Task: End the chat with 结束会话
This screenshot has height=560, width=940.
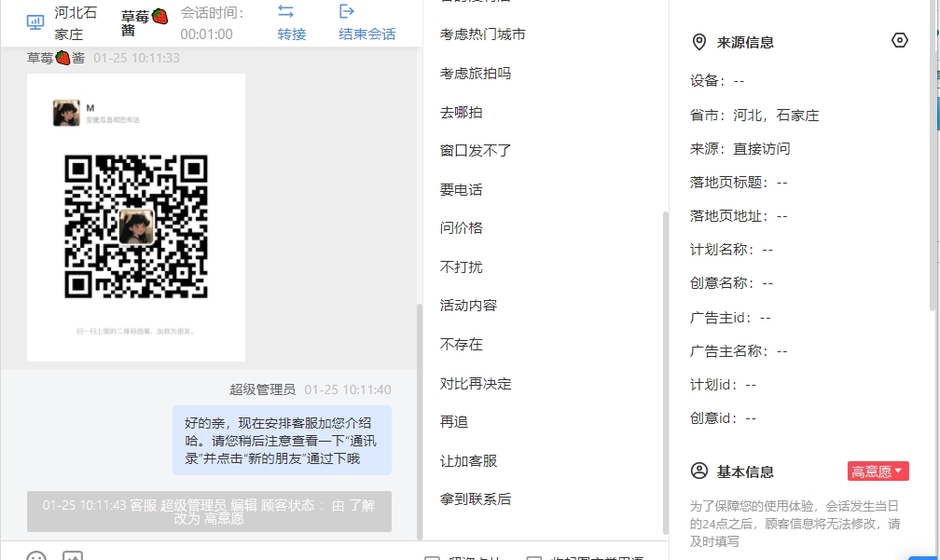Action: tap(366, 22)
